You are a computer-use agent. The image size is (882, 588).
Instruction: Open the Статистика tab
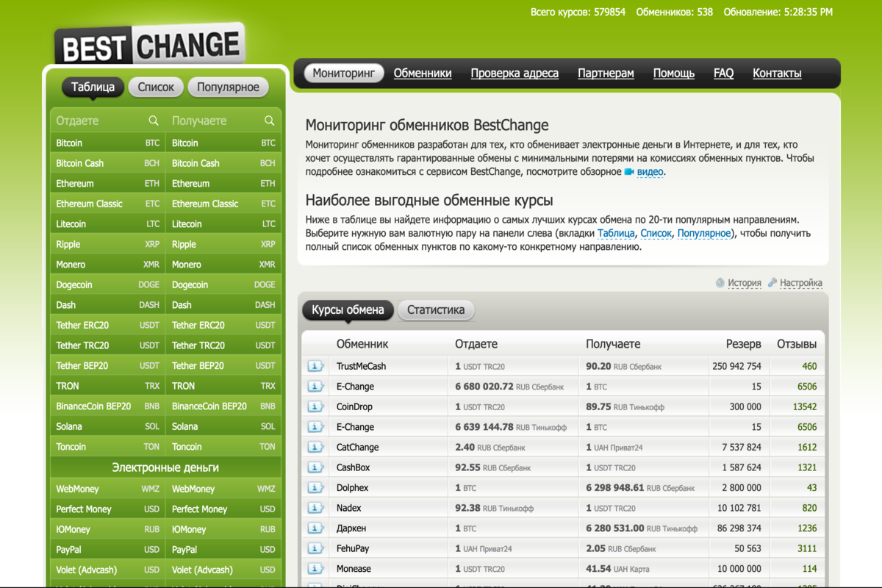pyautogui.click(x=436, y=309)
